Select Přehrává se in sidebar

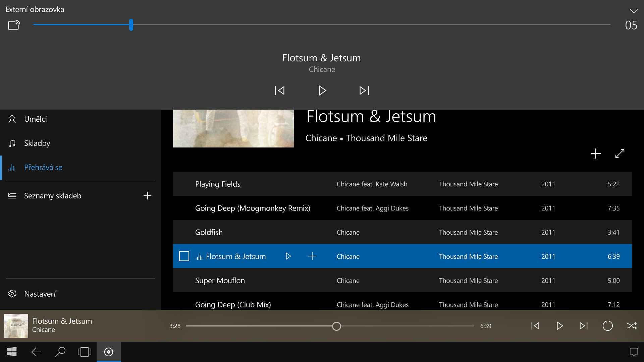tap(43, 167)
